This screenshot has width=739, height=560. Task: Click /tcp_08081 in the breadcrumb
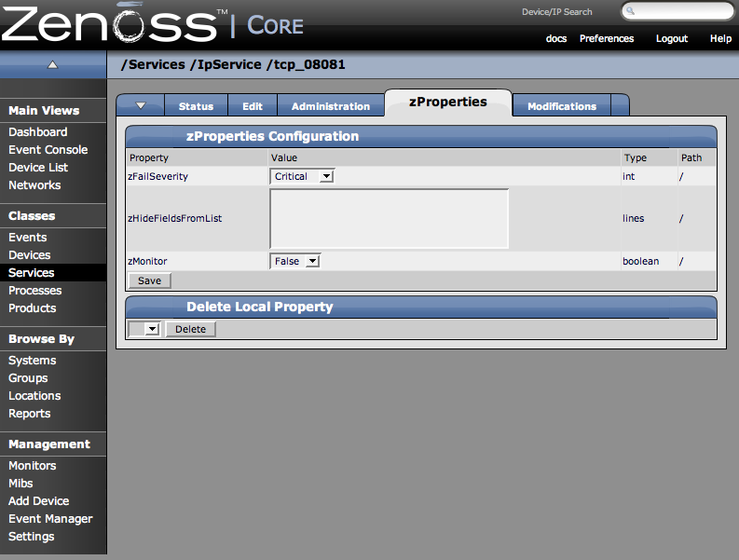pyautogui.click(x=306, y=64)
